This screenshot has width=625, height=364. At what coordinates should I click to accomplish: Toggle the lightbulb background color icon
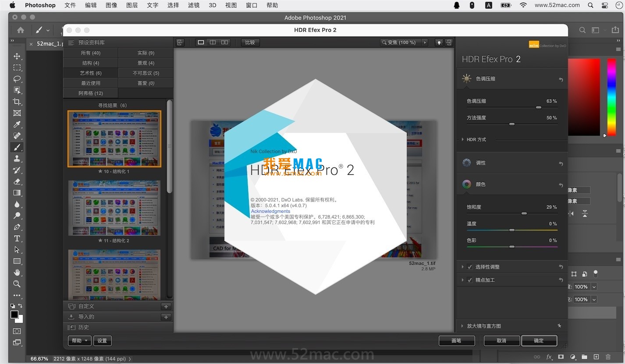(439, 42)
